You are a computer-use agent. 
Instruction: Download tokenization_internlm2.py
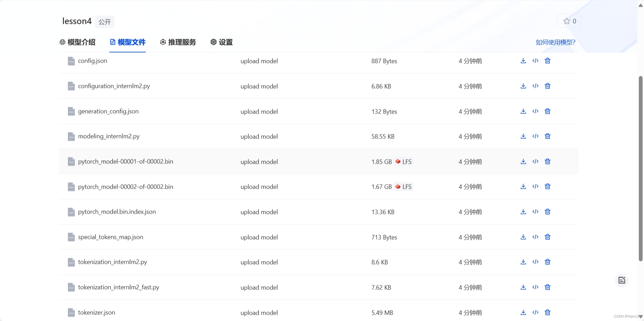point(523,262)
